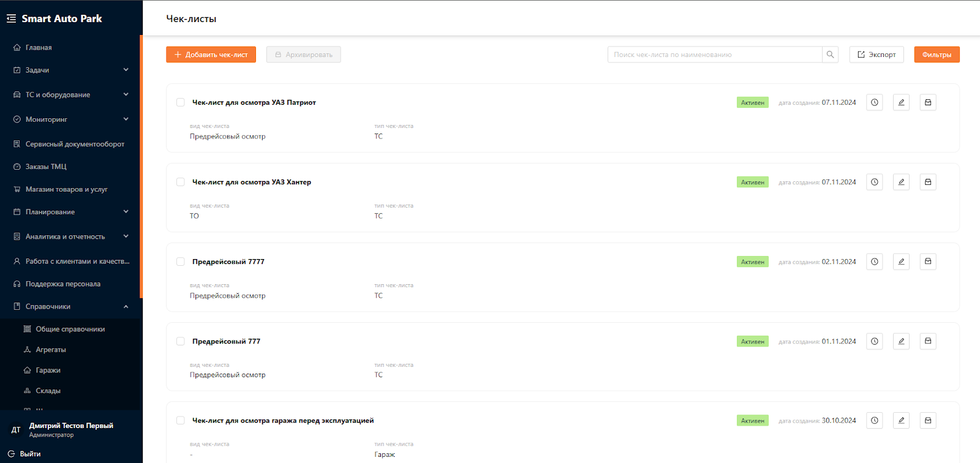Click edit pencil icon for Предрейсовый 777
The height and width of the screenshot is (463, 980).
(901, 342)
